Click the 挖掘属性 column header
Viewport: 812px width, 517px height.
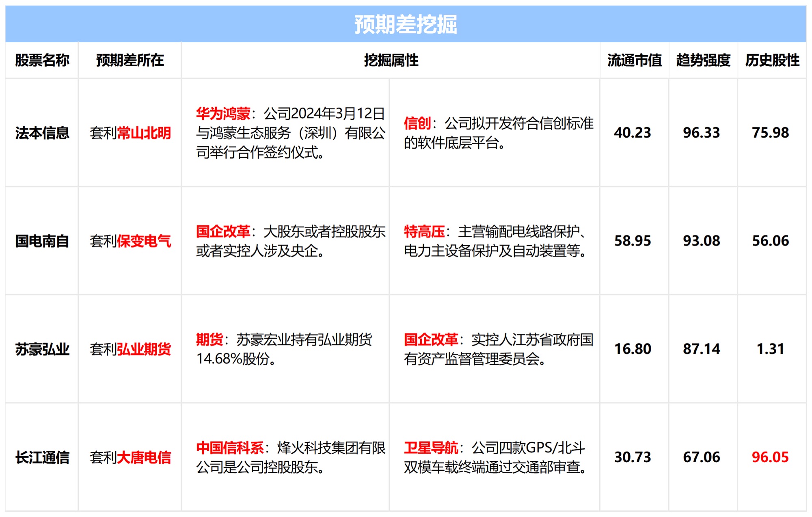pos(391,60)
